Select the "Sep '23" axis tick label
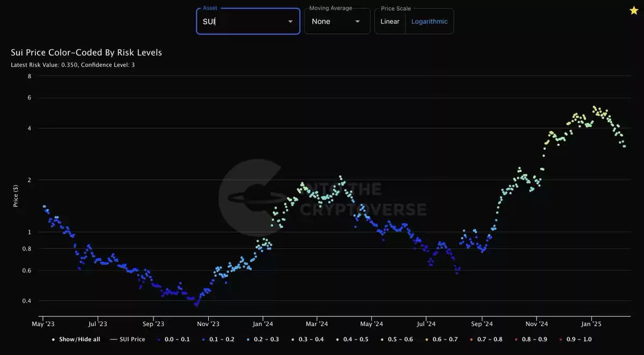 point(153,324)
